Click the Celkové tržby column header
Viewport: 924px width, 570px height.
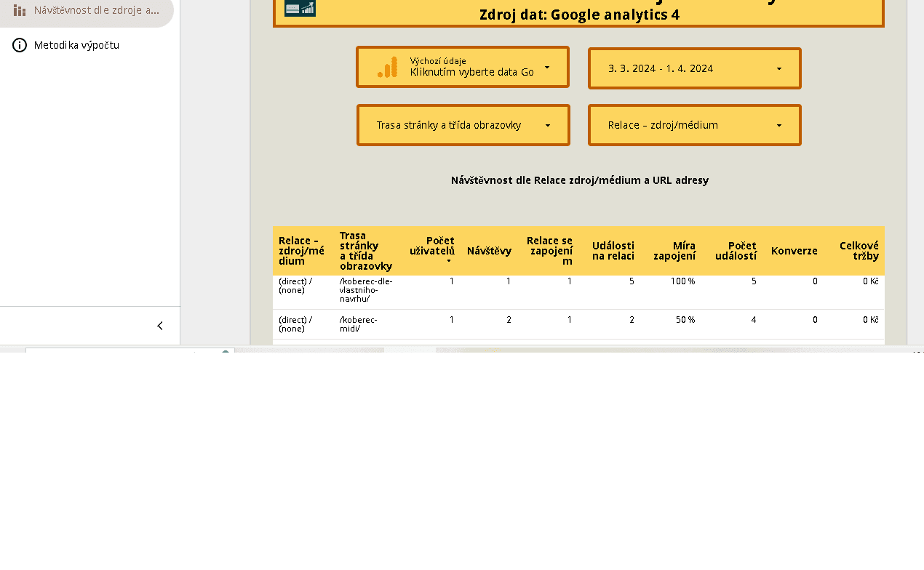[859, 251]
